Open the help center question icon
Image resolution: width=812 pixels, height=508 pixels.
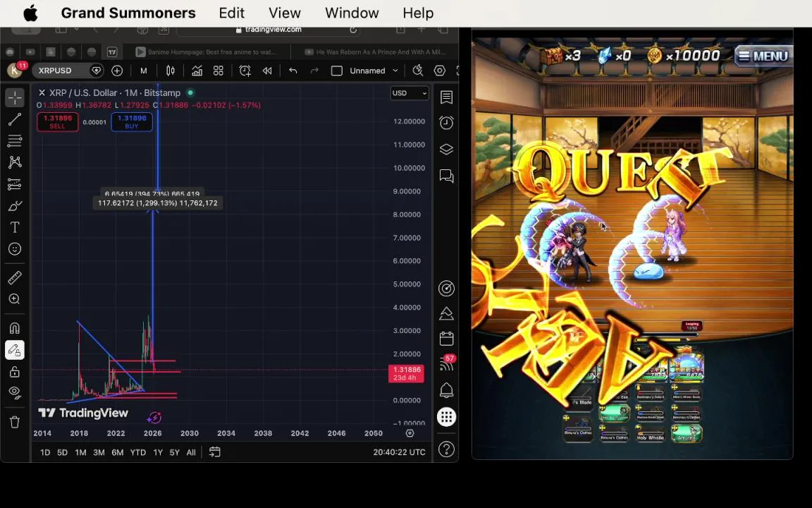446,449
